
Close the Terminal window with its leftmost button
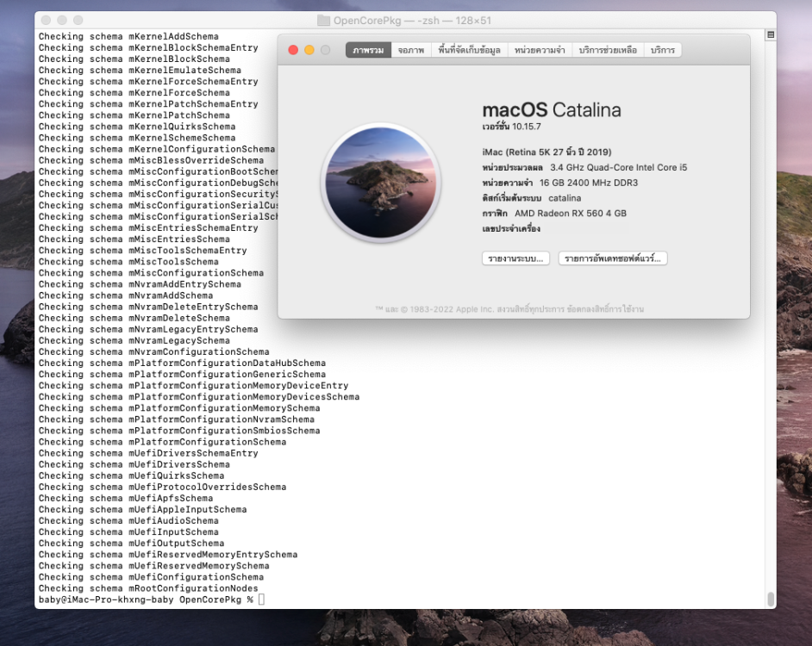pos(46,20)
